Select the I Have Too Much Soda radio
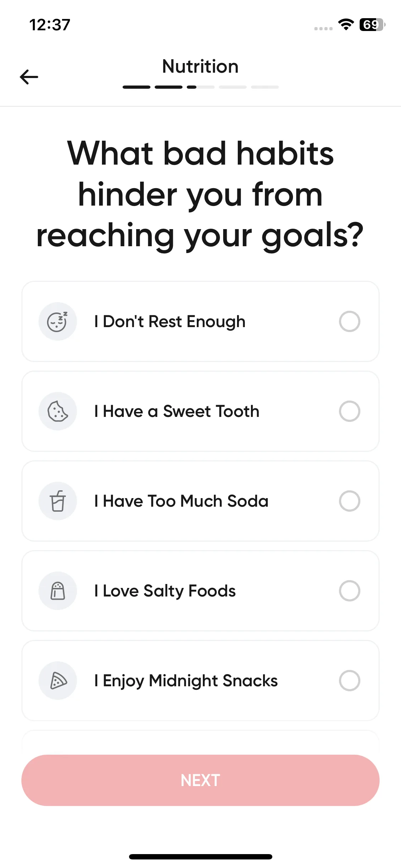Image resolution: width=401 pixels, height=868 pixels. click(349, 501)
